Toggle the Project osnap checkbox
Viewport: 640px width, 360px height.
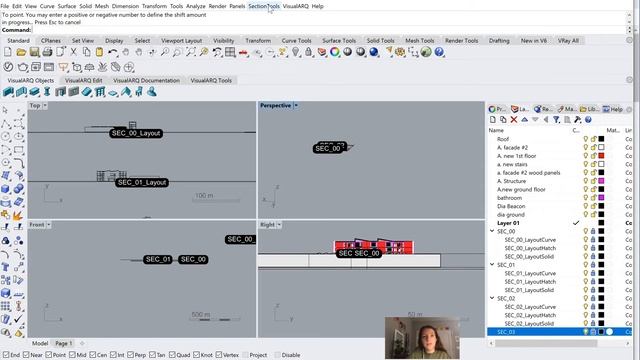point(245,355)
